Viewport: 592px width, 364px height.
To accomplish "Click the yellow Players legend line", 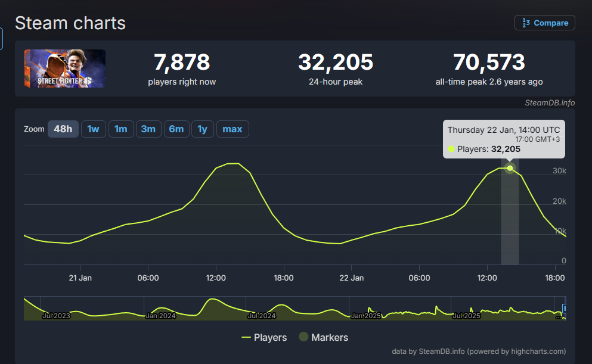I will (246, 337).
